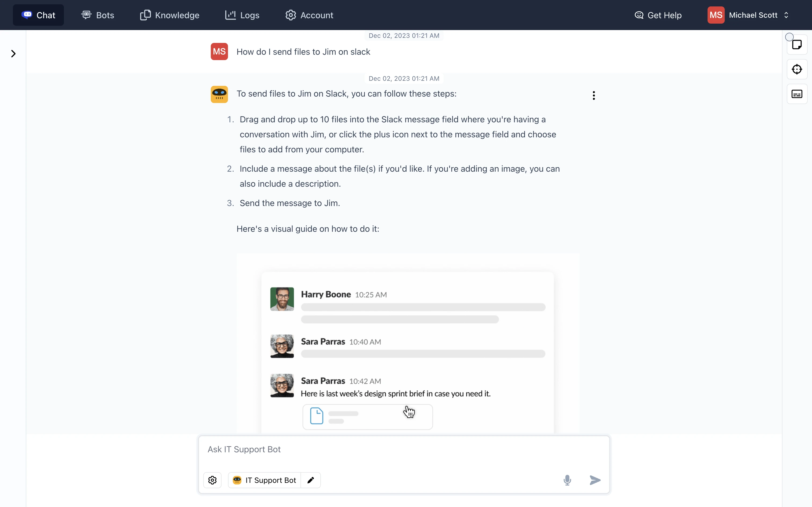Open the Account tab
812x507 pixels.
click(x=309, y=15)
